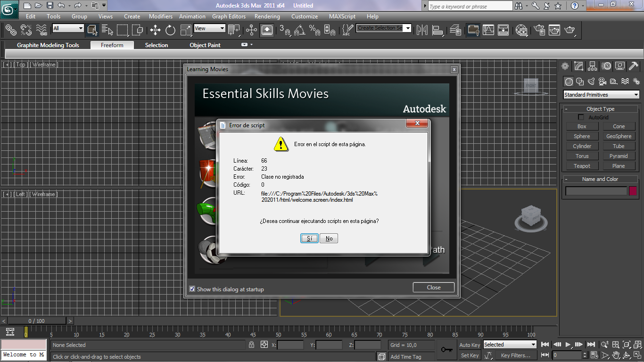Open the Key Filters button
This screenshot has width=644, height=362.
pos(515,355)
